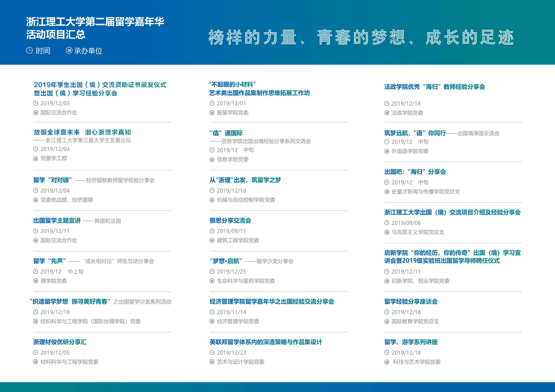Click the clock icon beside 时间 legend
This screenshot has width=555, height=392.
click(29, 50)
